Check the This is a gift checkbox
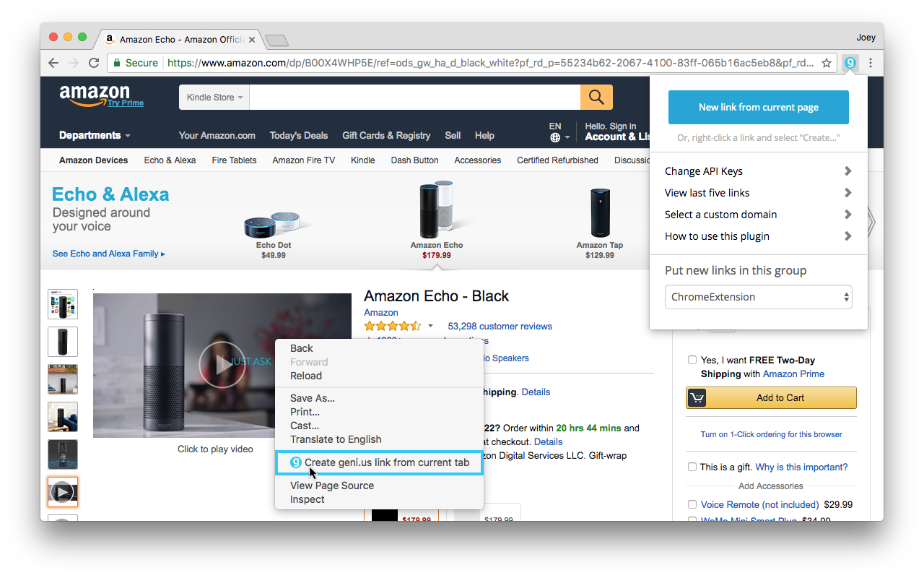 692,467
